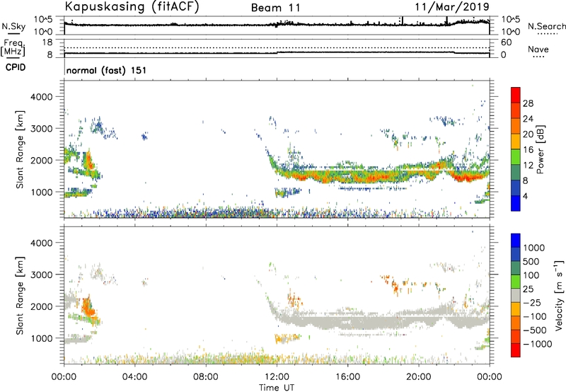Click the '16' tick on the power colorbar
Viewport: 566px width, 392px height.
click(528, 150)
